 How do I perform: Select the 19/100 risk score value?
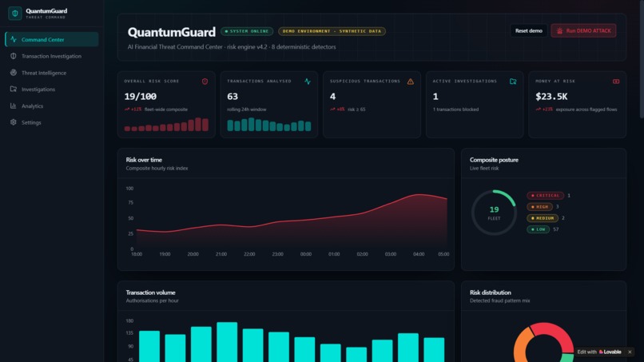[x=141, y=97]
